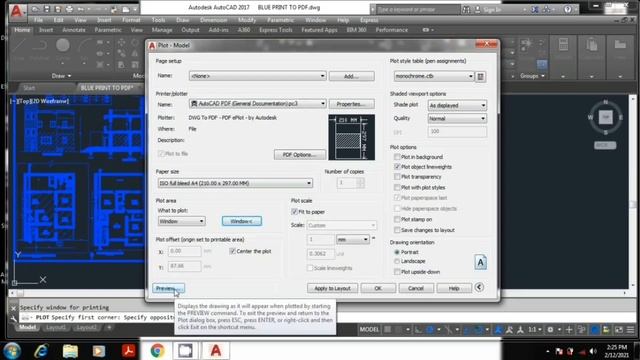Open printer Properties button
Screen dimensions: 640x360
point(351,104)
